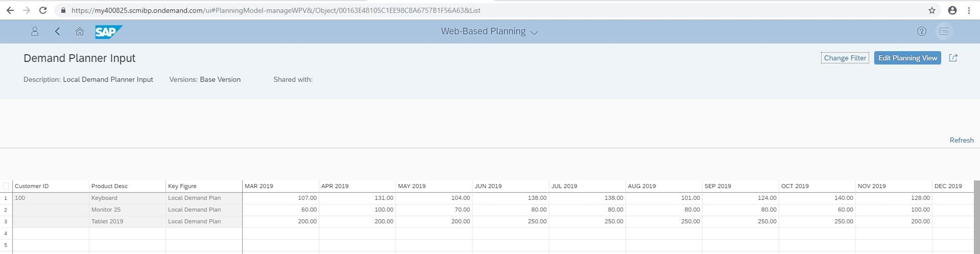
Task: Click Keyboard SEP 2019 value 124.00
Action: (741, 198)
